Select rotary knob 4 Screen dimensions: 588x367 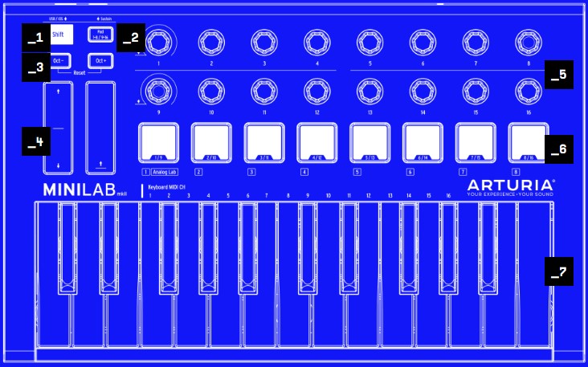point(317,42)
